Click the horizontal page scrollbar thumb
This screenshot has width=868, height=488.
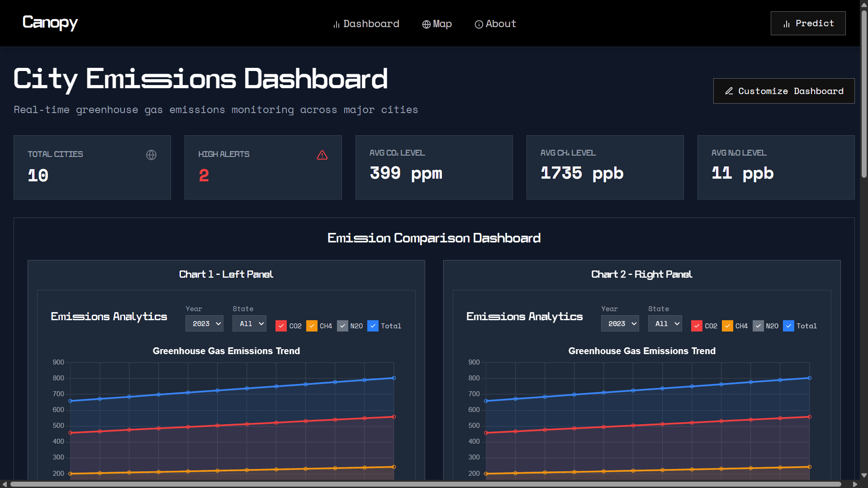[x=425, y=484]
